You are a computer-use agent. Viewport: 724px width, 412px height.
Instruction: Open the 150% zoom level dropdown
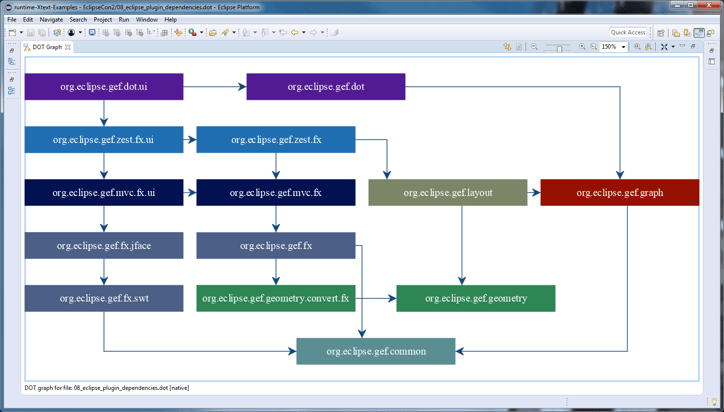pos(623,47)
